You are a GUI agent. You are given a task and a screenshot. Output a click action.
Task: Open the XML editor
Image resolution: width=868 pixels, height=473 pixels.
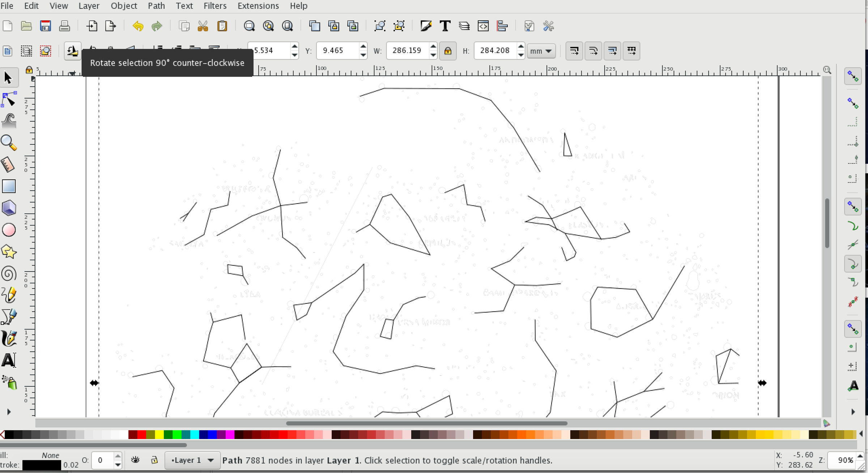(483, 26)
